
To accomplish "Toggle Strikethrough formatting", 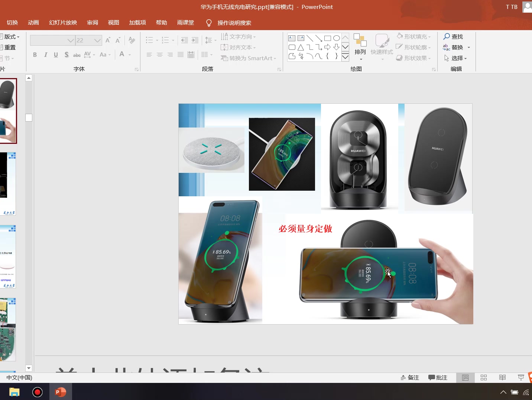I will tap(77, 55).
